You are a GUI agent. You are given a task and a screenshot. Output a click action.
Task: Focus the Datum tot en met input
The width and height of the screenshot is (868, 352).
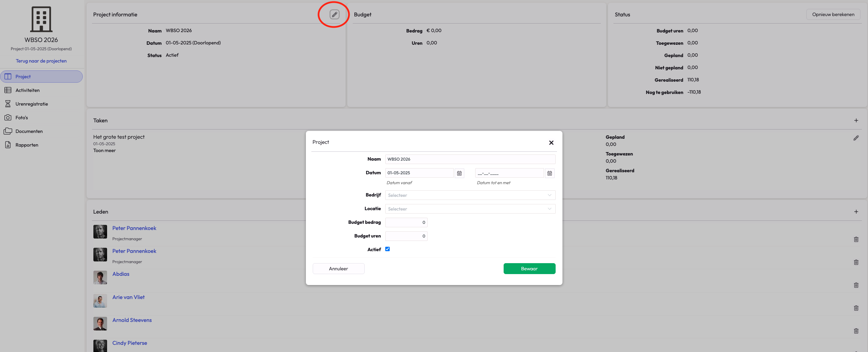(509, 173)
